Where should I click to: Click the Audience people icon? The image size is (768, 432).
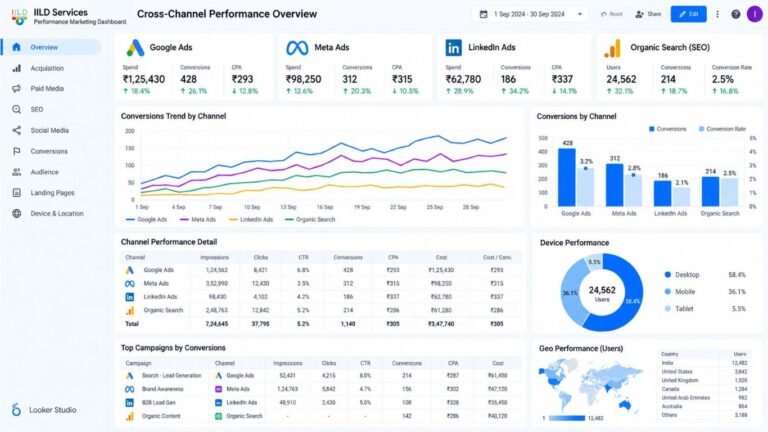point(17,172)
